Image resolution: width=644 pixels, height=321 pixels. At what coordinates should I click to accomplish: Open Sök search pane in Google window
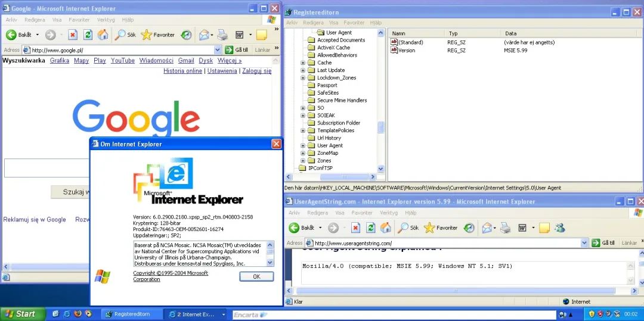pos(125,35)
